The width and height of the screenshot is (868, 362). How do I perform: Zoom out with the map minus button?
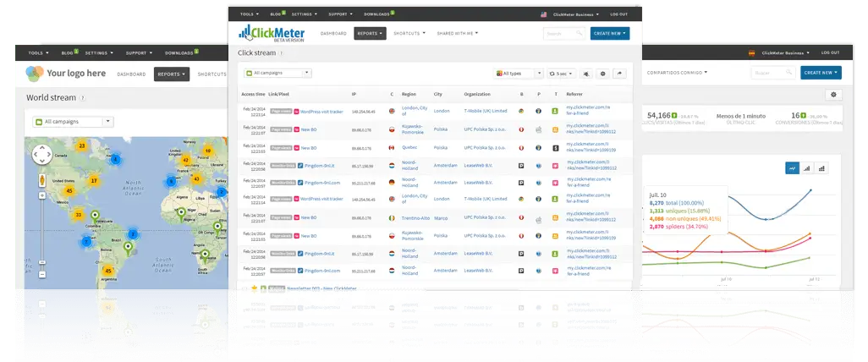click(x=42, y=275)
